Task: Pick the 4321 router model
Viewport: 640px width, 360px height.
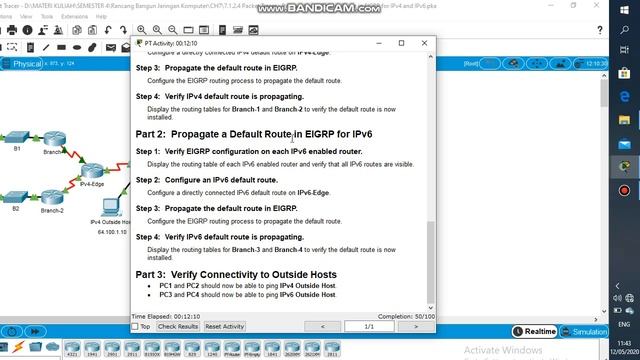Action: [72, 349]
